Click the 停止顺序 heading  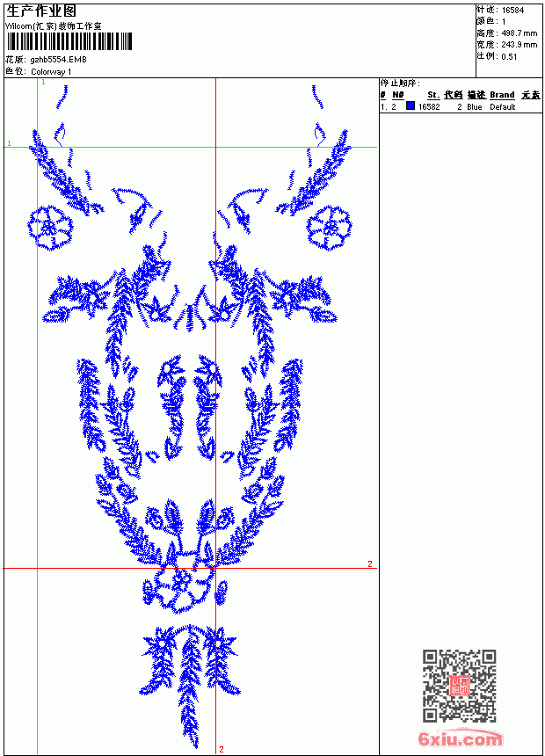point(400,84)
